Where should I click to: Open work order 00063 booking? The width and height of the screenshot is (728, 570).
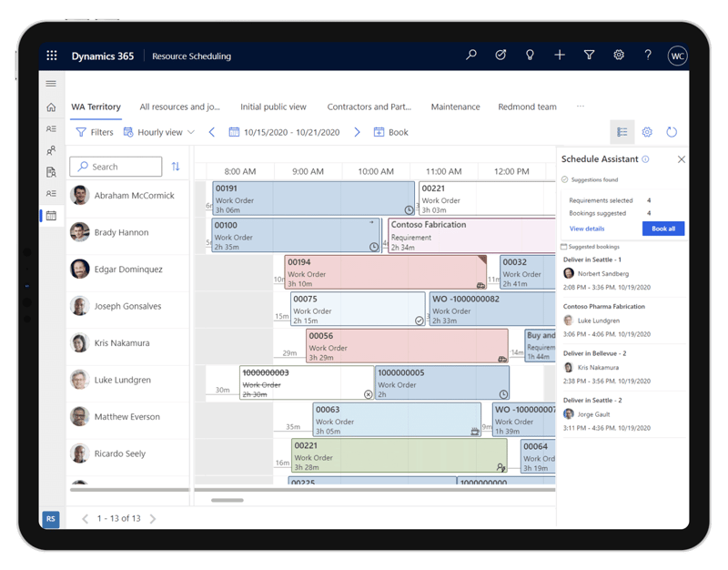pyautogui.click(x=397, y=420)
